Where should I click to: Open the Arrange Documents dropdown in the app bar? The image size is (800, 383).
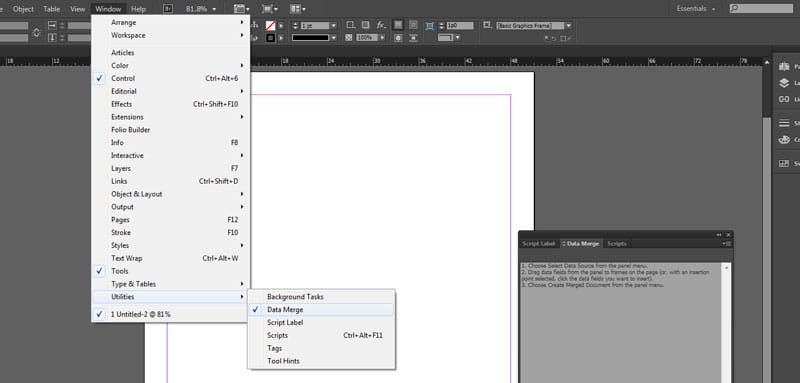(297, 9)
